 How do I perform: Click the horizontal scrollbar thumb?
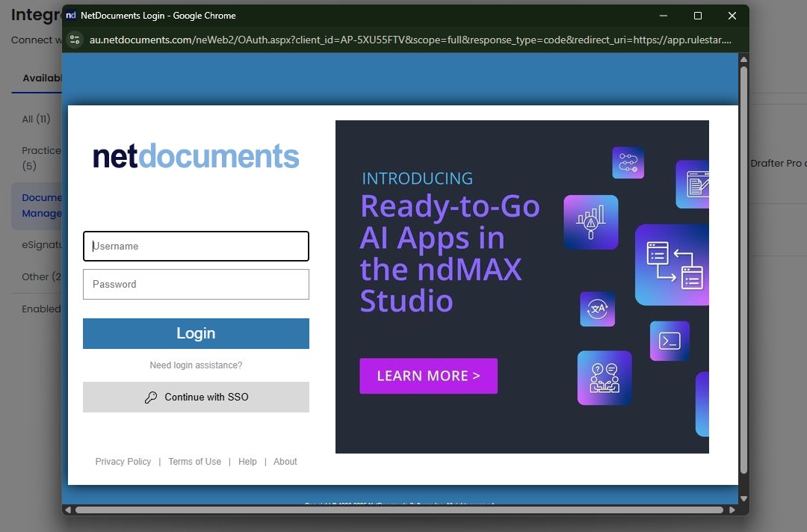[399, 510]
